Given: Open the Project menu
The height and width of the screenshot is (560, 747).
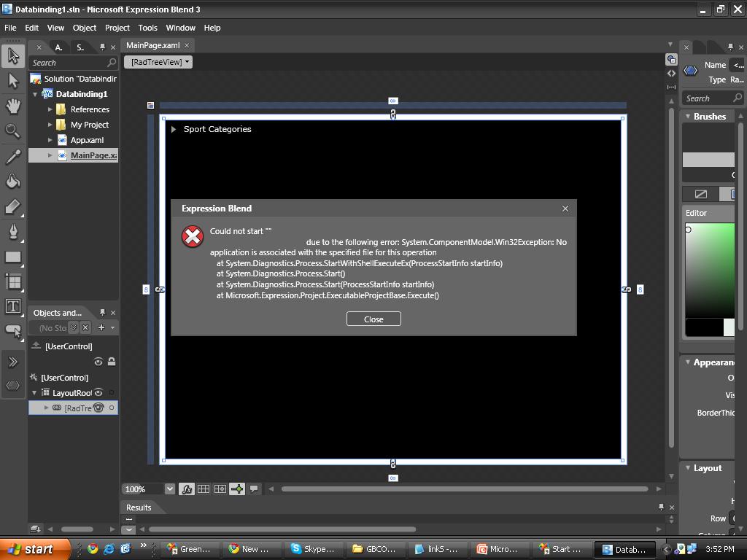Looking at the screenshot, I should [x=117, y=28].
